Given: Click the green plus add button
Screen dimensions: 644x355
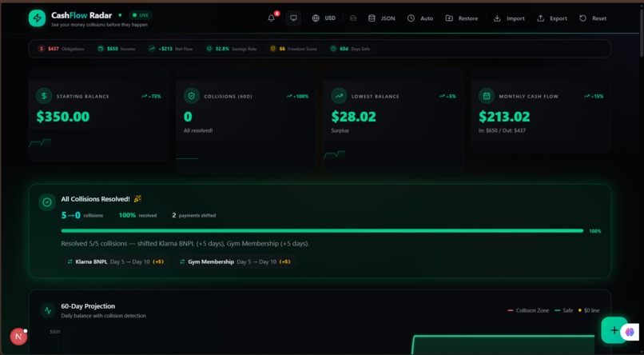Looking at the screenshot, I should (x=614, y=330).
